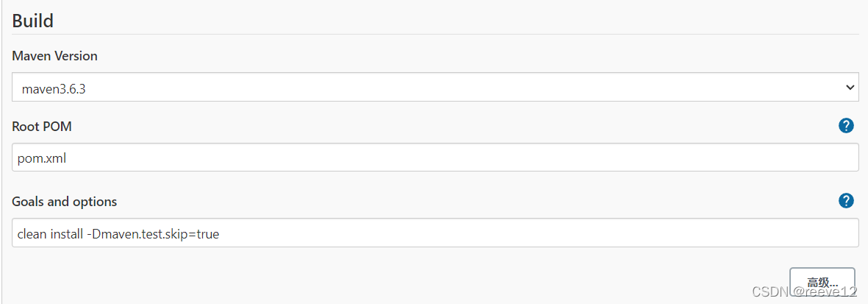Image resolution: width=868 pixels, height=304 pixels.
Task: Click the Build section heading
Action: pyautogui.click(x=33, y=21)
